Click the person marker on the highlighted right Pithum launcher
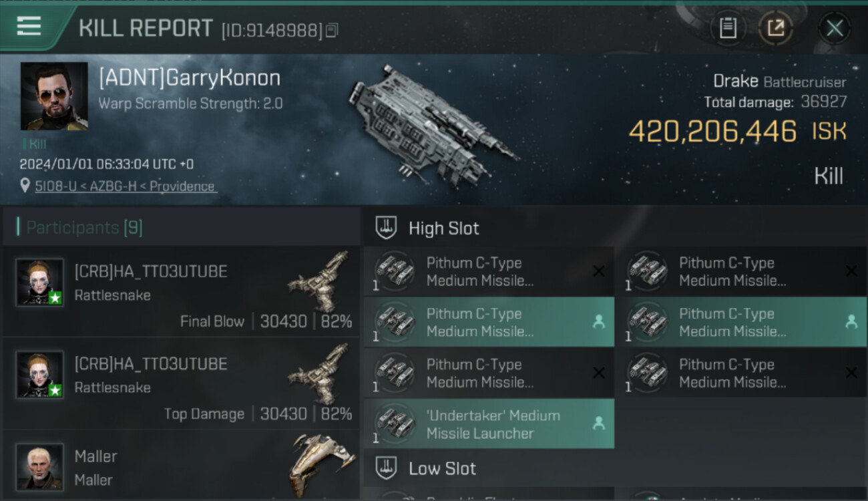 851,322
